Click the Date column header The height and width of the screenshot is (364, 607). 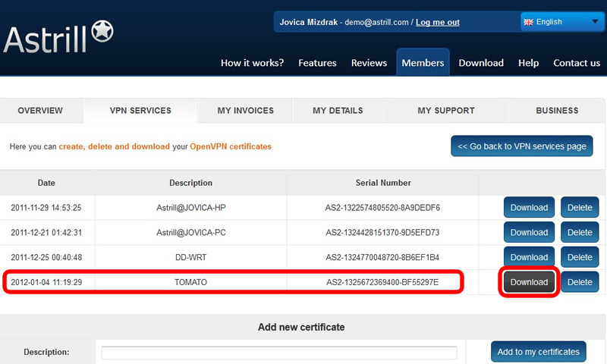(x=46, y=183)
